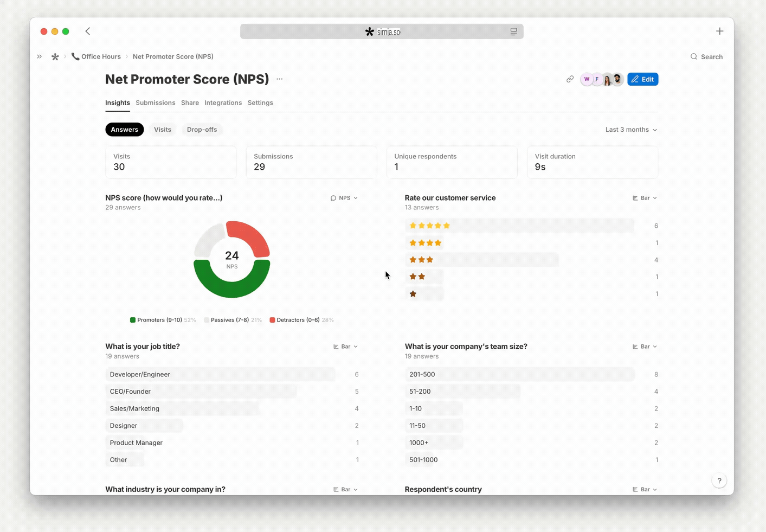Click the 201-500 team size bar
Viewport: 766px width, 532px height.
pyautogui.click(x=519, y=374)
